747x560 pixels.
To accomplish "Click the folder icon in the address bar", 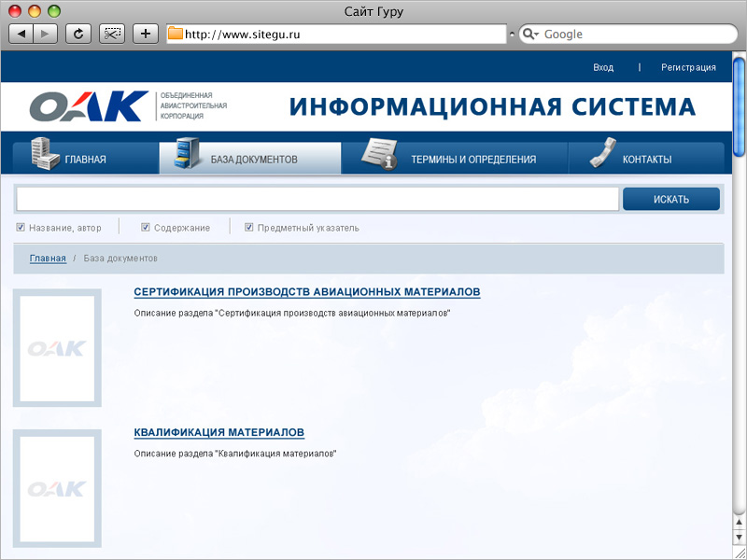I will point(176,34).
